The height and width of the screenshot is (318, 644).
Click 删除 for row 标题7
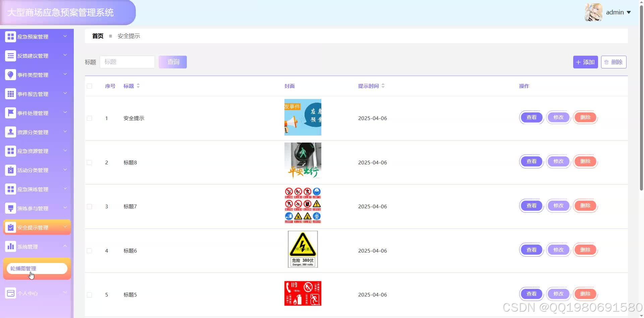coord(585,206)
